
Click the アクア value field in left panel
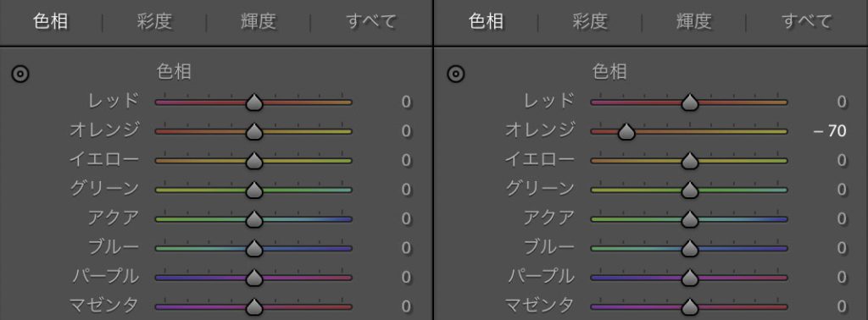(406, 219)
